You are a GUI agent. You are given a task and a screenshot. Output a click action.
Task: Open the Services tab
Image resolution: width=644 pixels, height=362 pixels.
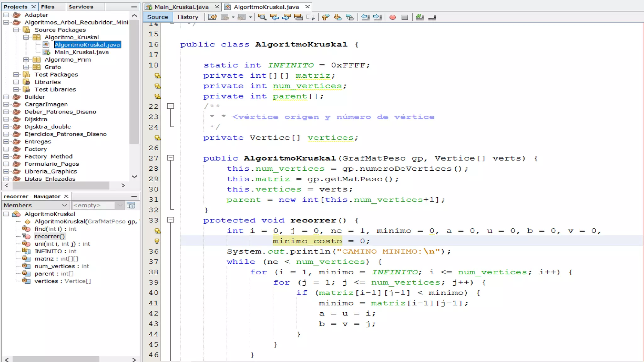click(81, 7)
